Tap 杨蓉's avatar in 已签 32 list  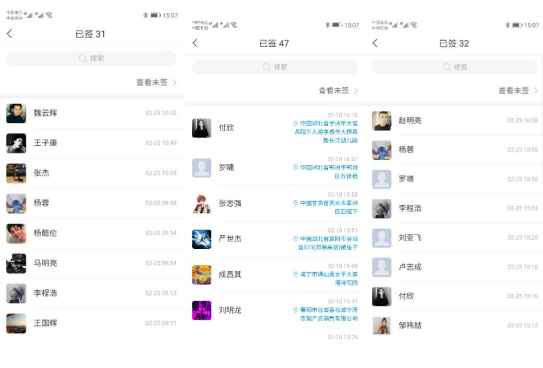click(x=382, y=150)
